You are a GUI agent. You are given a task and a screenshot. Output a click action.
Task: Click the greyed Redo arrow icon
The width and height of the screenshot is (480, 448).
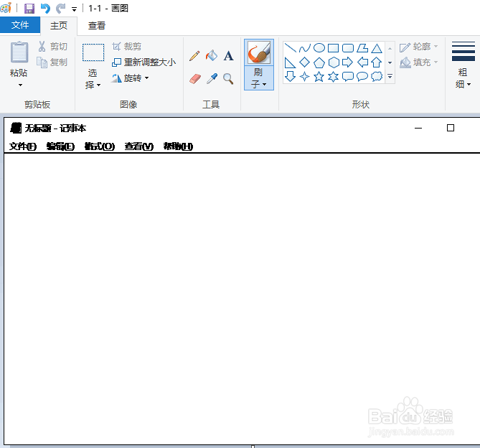coord(61,9)
